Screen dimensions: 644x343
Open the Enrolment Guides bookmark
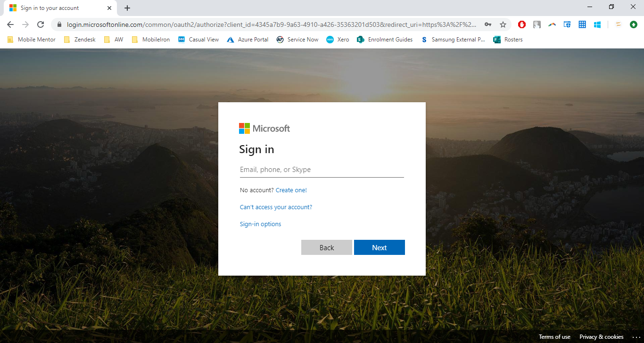(385, 40)
